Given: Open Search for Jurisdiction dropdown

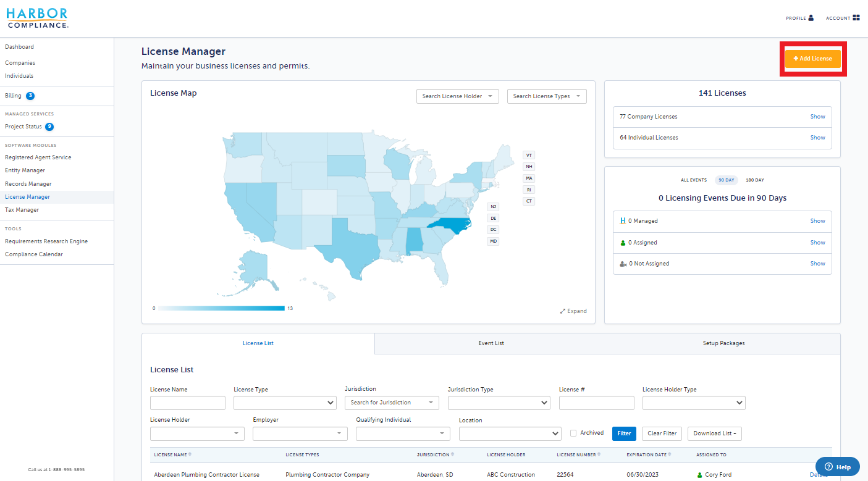Looking at the screenshot, I should 392,403.
